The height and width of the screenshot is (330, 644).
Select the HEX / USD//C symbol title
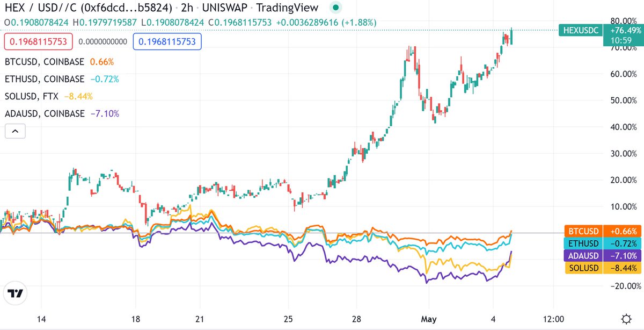pos(89,8)
